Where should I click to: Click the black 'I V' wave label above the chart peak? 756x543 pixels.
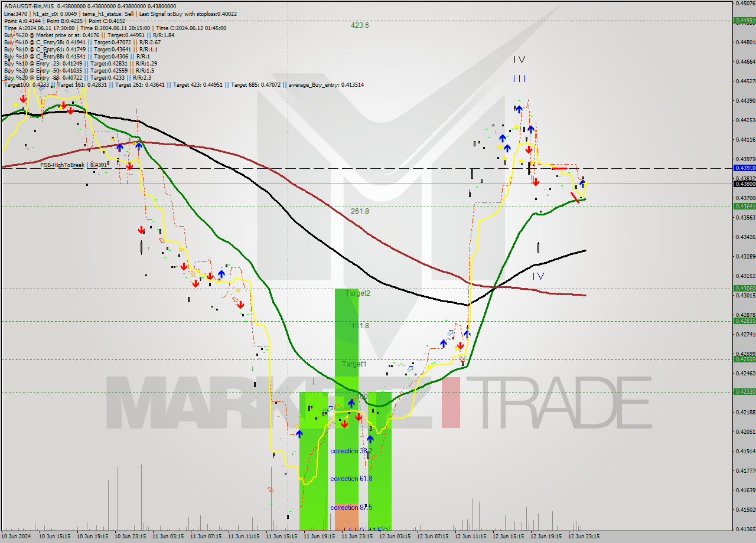tap(519, 60)
